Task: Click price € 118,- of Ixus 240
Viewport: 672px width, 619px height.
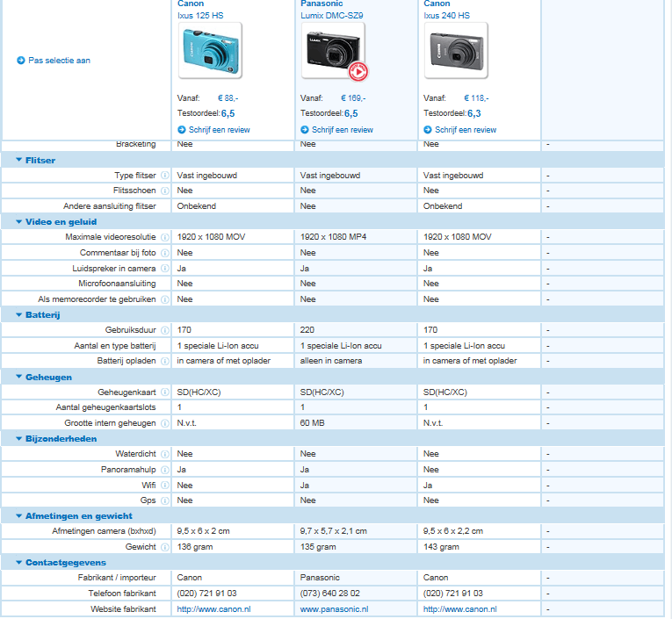Action: point(476,98)
